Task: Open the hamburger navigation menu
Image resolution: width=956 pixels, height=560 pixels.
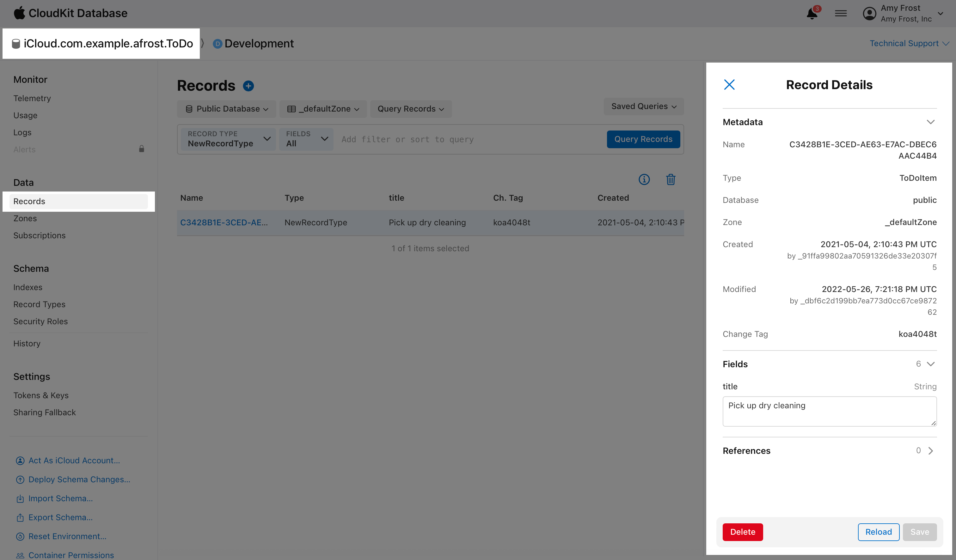Action: point(841,13)
